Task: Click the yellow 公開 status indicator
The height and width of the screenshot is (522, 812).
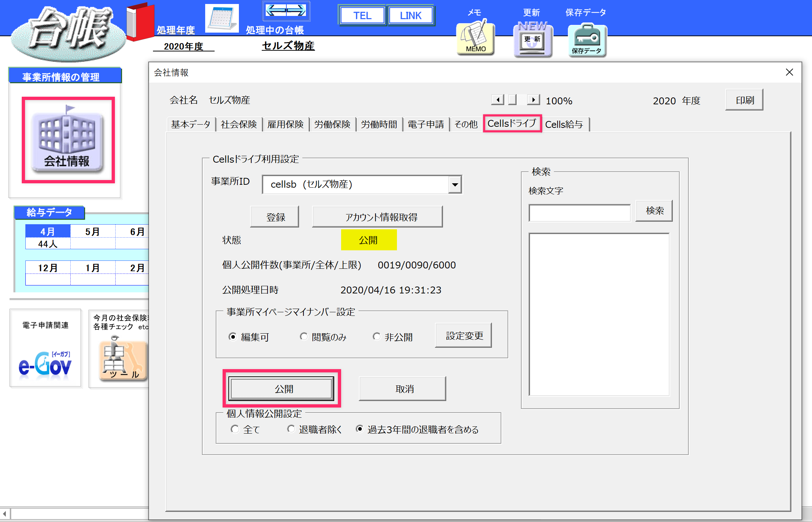Action: [369, 240]
